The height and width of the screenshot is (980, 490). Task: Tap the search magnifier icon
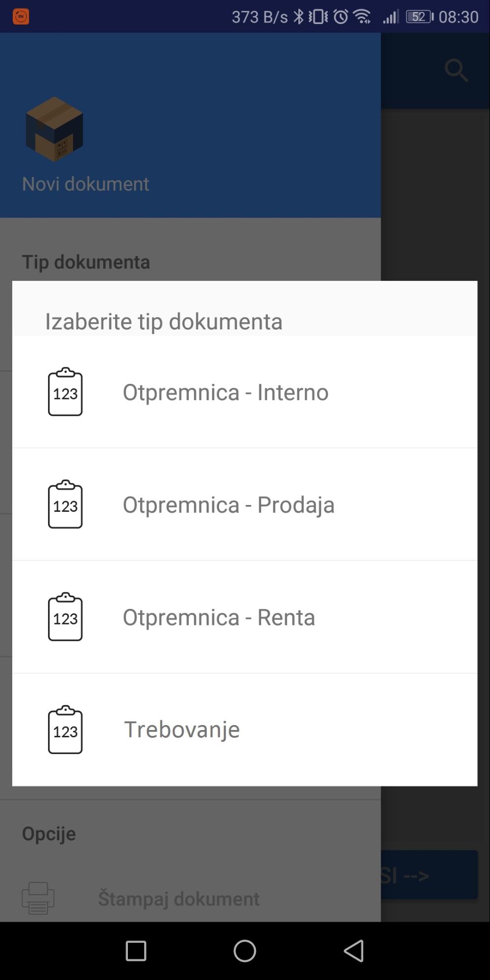456,70
